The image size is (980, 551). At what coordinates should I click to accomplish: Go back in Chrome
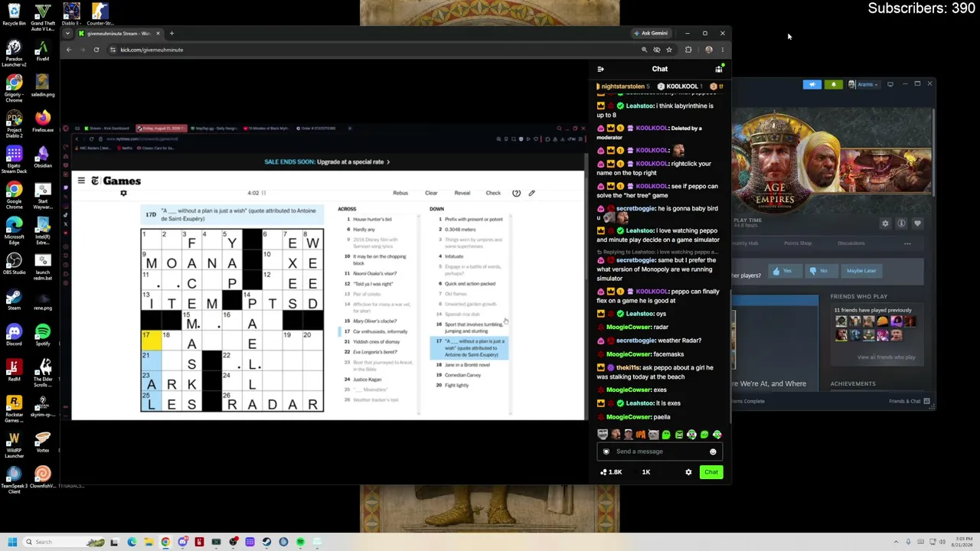(x=69, y=50)
